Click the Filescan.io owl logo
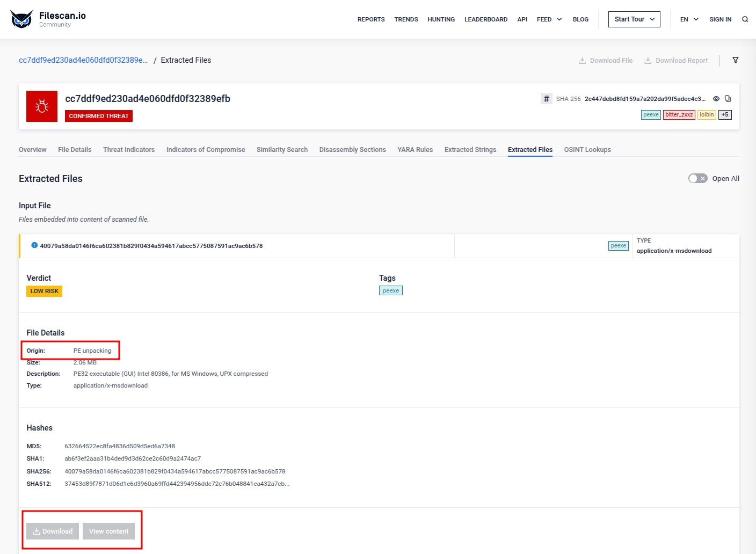 pos(21,19)
